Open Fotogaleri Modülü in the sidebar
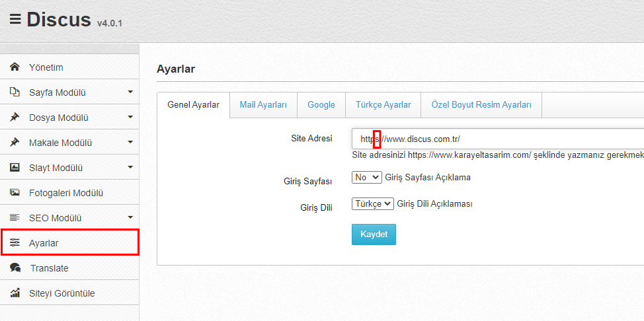 click(69, 192)
